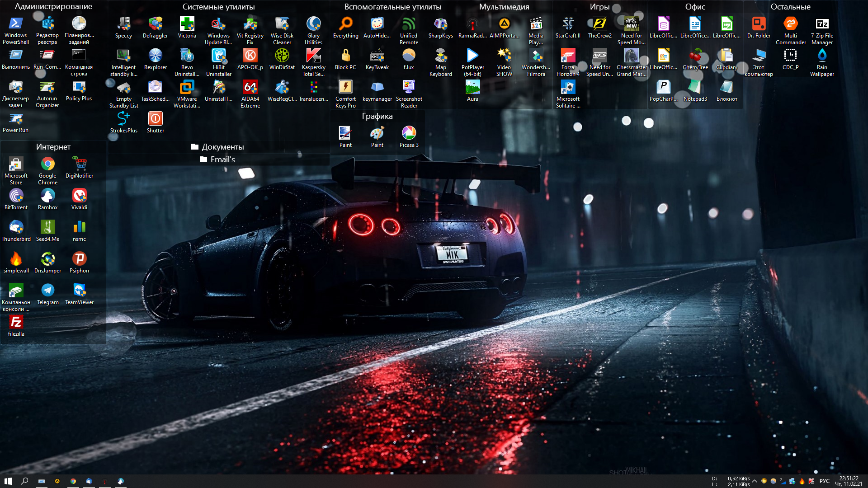Launch Wise Disk Cleaner

(x=282, y=31)
